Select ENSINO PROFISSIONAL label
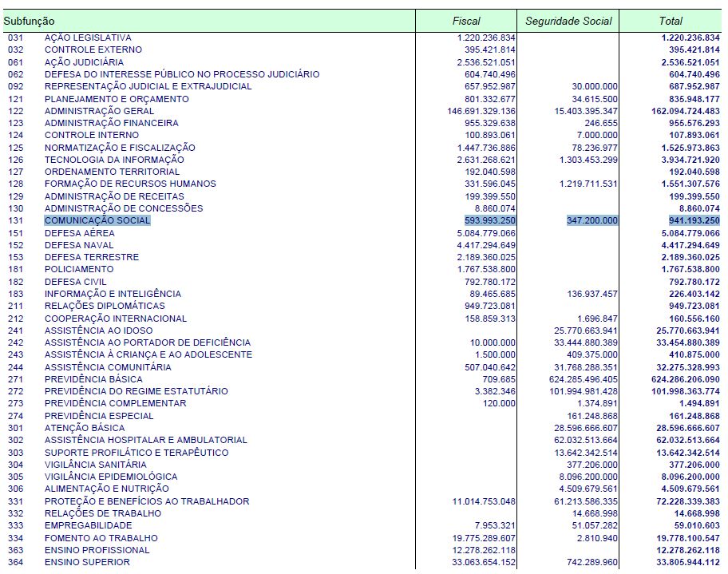The width and height of the screenshot is (728, 574). pos(97,550)
